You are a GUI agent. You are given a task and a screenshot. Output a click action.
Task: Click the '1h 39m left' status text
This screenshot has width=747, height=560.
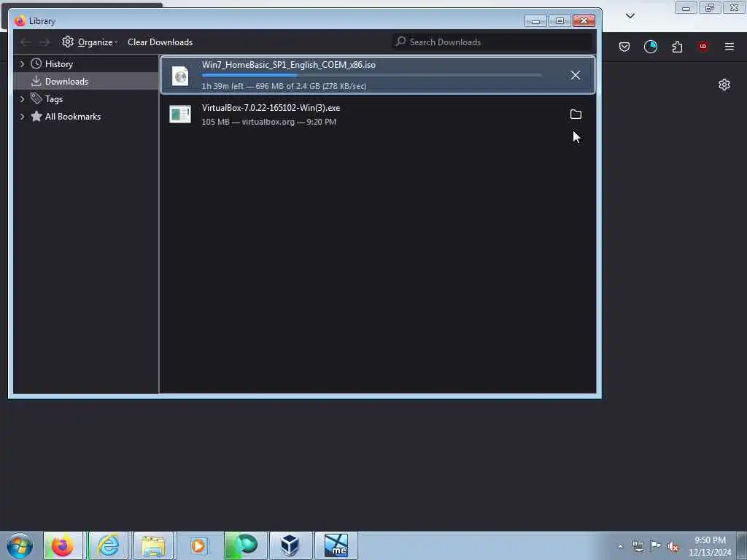(x=222, y=86)
